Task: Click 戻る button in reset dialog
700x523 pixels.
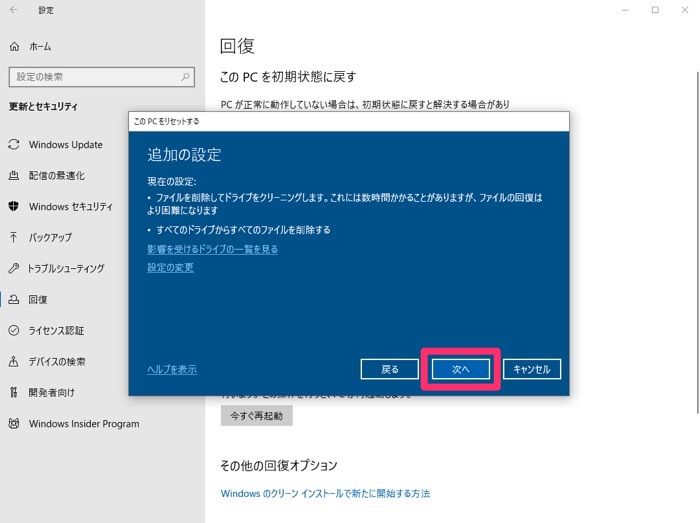Action: [x=389, y=369]
